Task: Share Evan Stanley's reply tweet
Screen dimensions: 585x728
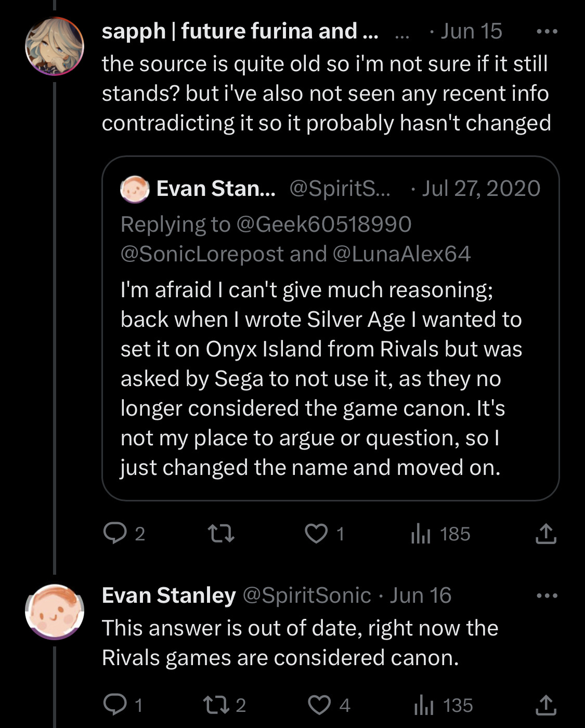Action: (546, 705)
